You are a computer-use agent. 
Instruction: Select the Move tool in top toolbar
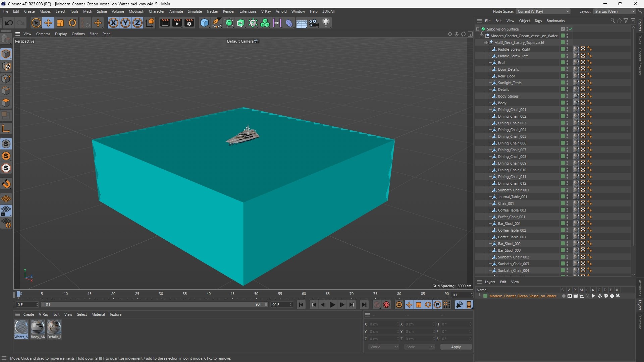point(48,23)
